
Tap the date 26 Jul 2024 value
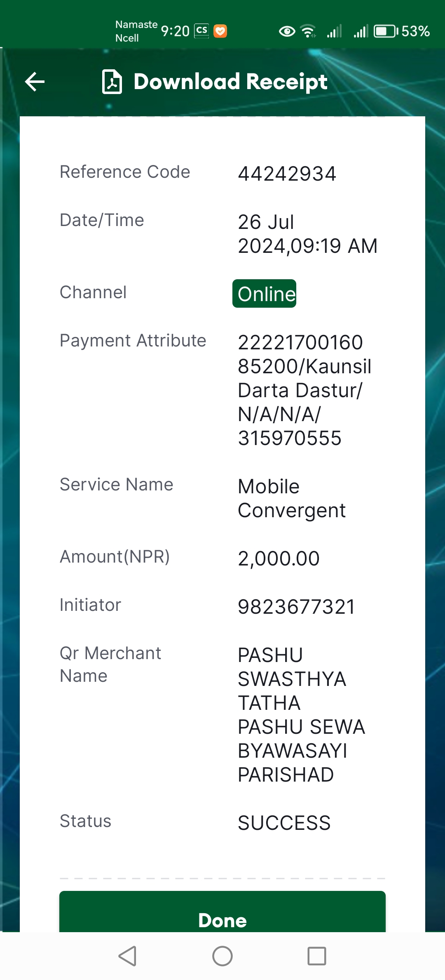coord(308,234)
